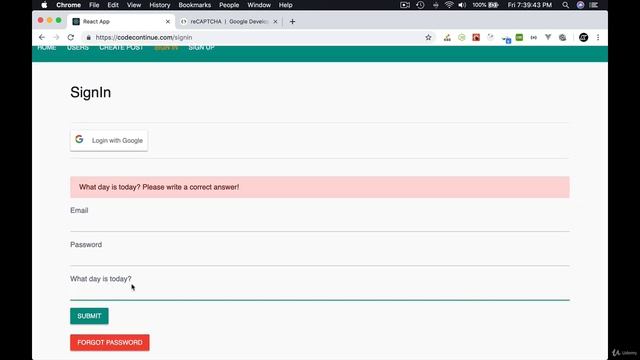Go to USERS nav link
The width and height of the screenshot is (640, 360).
[78, 48]
